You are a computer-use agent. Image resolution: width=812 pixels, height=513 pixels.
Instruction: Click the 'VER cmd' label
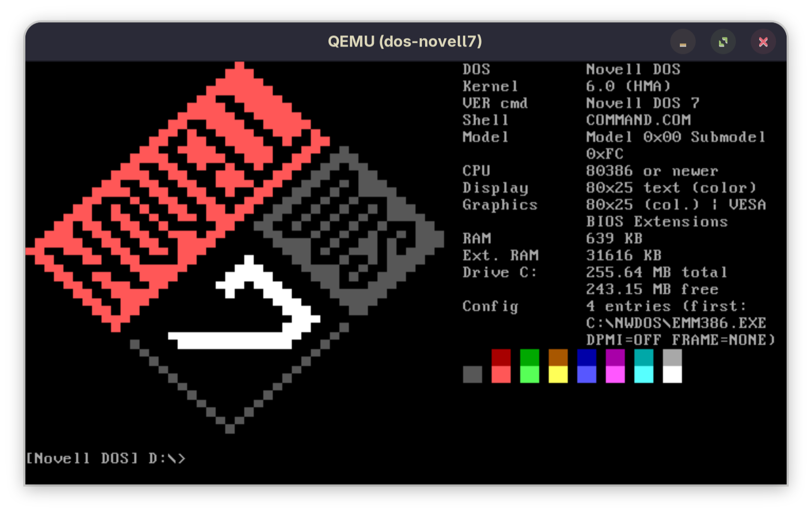pyautogui.click(x=495, y=103)
